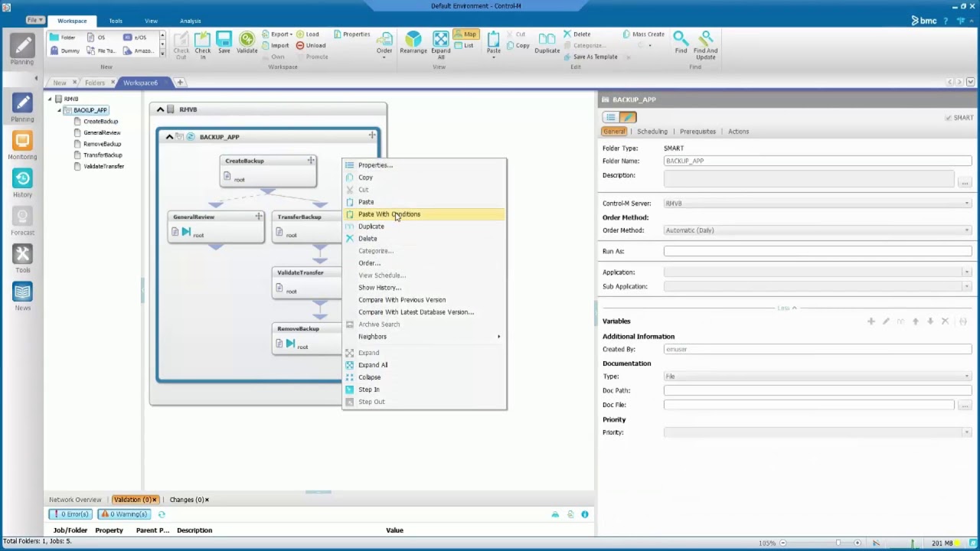Collapse the RMVB folder in the map

160,109
